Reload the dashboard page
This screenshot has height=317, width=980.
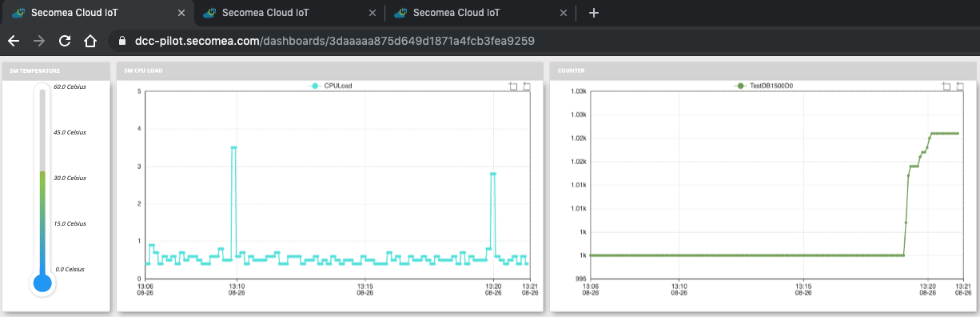point(66,40)
